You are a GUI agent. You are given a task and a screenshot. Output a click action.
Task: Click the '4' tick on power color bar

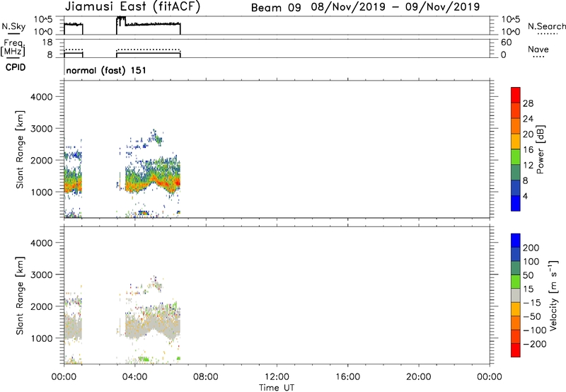[x=525, y=196]
